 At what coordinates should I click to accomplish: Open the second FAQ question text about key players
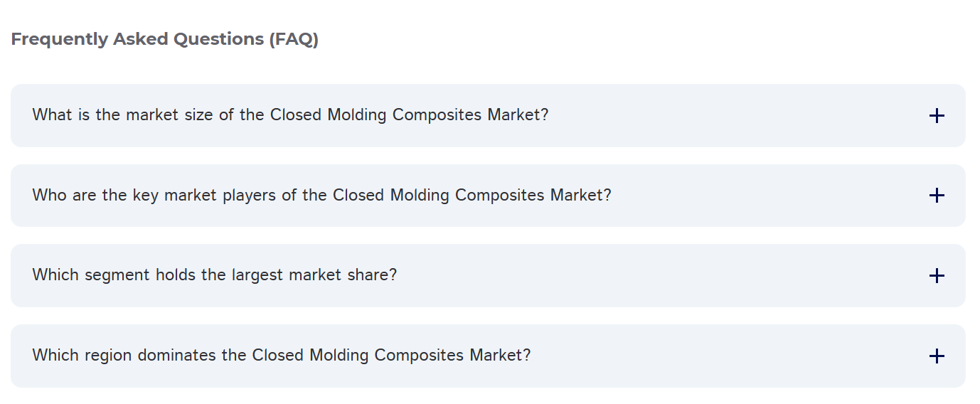(321, 196)
